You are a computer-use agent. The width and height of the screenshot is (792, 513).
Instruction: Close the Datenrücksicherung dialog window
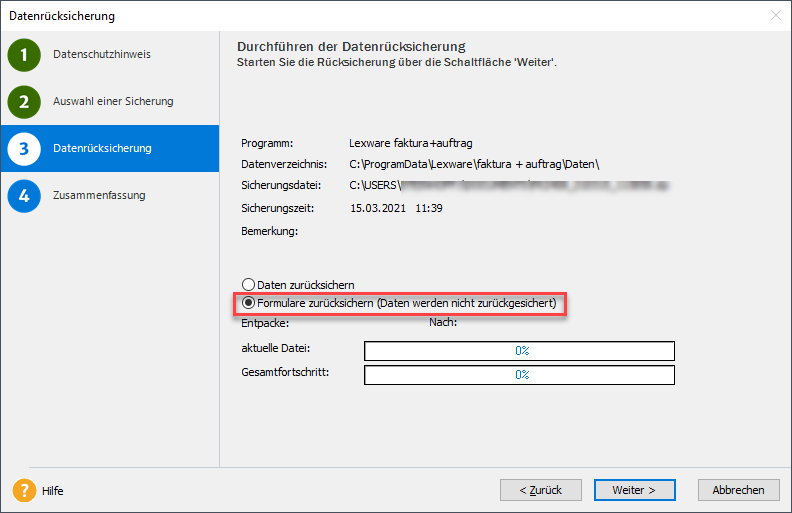(775, 15)
